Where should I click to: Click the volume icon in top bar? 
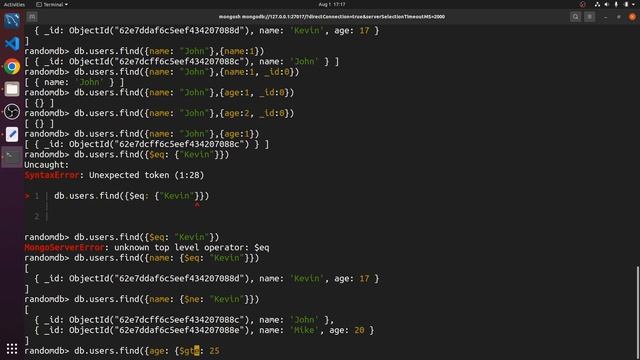coord(607,4)
